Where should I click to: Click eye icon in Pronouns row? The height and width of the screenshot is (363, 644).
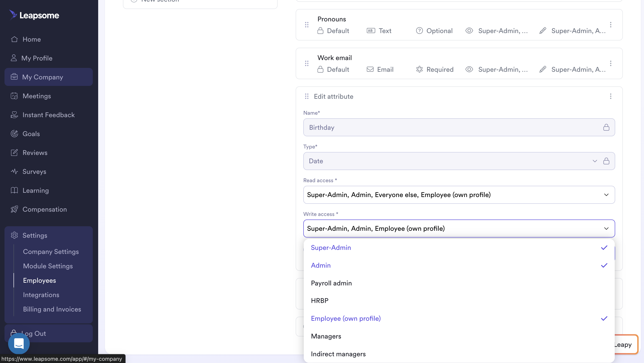(469, 31)
